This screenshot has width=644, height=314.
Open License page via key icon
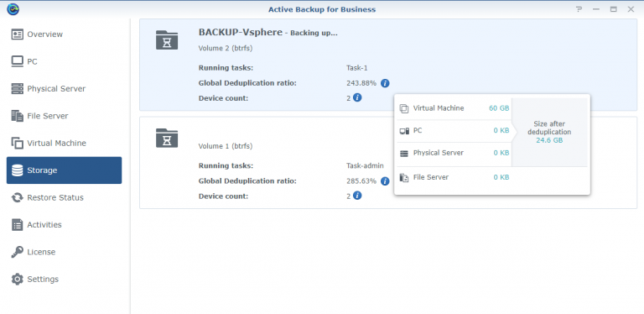18,252
